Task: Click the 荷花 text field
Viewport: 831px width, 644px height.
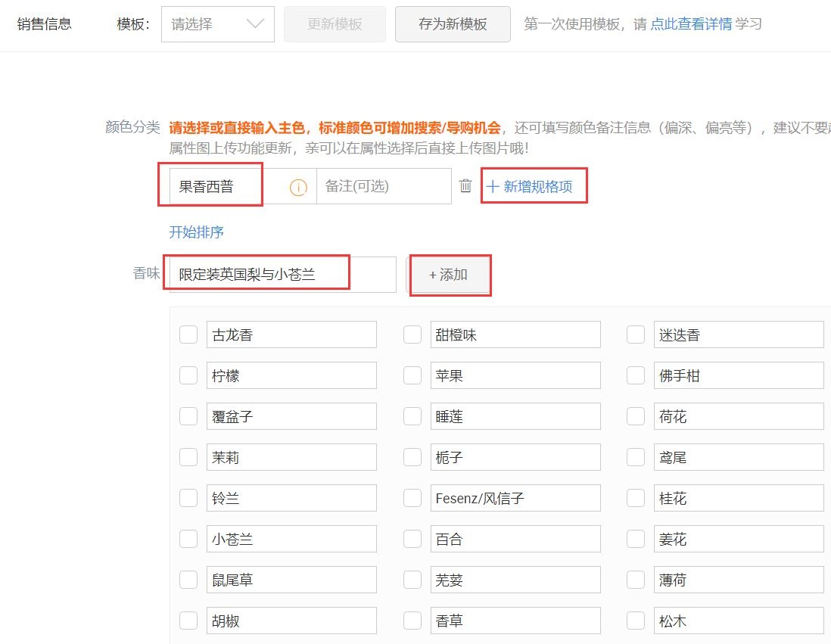Action: click(739, 416)
